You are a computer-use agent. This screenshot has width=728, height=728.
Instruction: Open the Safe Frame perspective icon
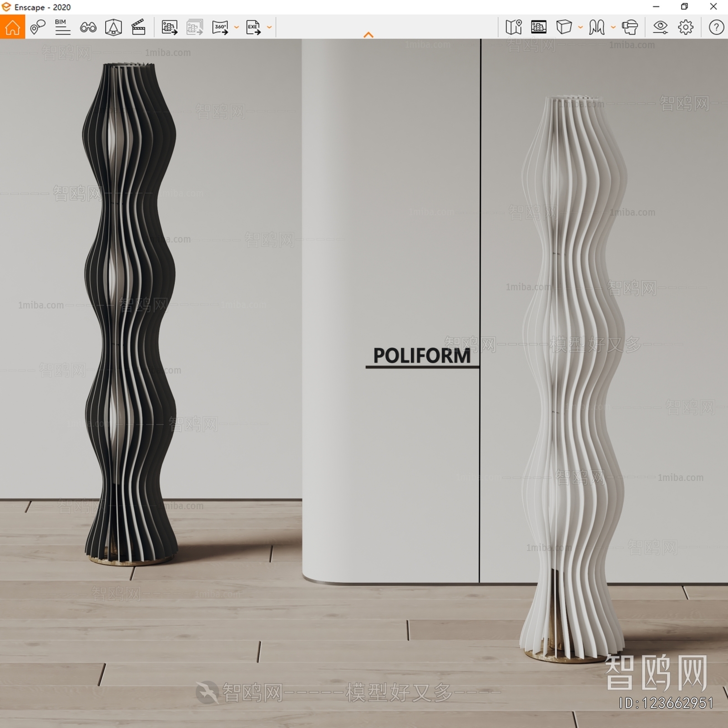click(113, 27)
